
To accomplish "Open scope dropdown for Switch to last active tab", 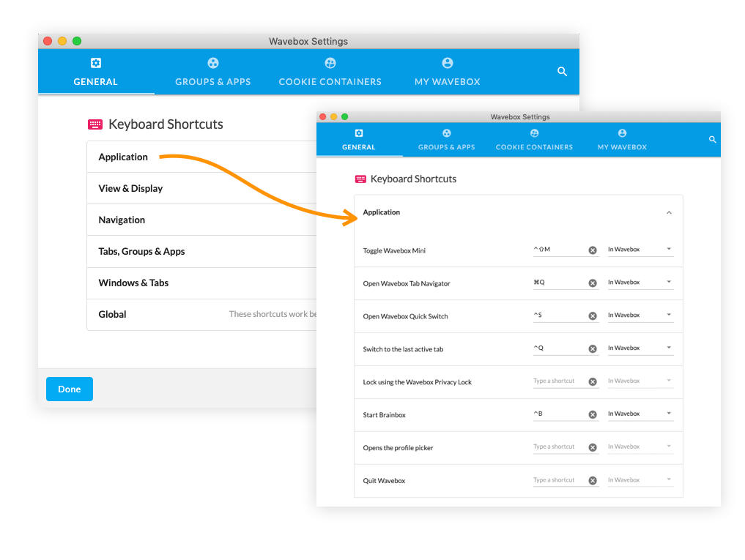I will coord(640,348).
